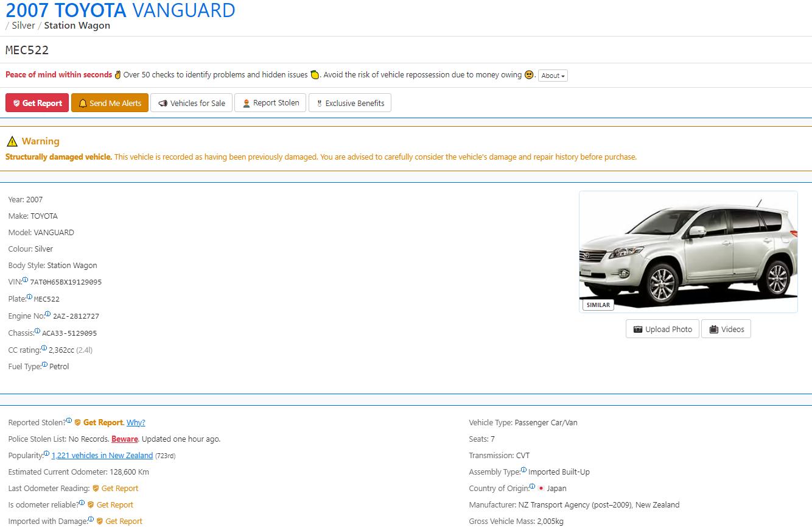This screenshot has height=527, width=812.
Task: Open the Beware link
Action: tap(125, 439)
